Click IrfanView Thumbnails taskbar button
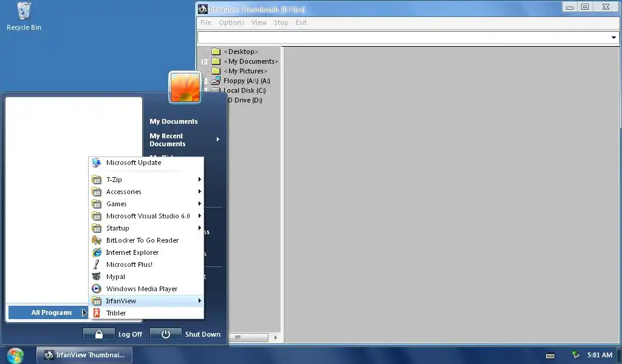622x364 pixels. pyautogui.click(x=84, y=355)
